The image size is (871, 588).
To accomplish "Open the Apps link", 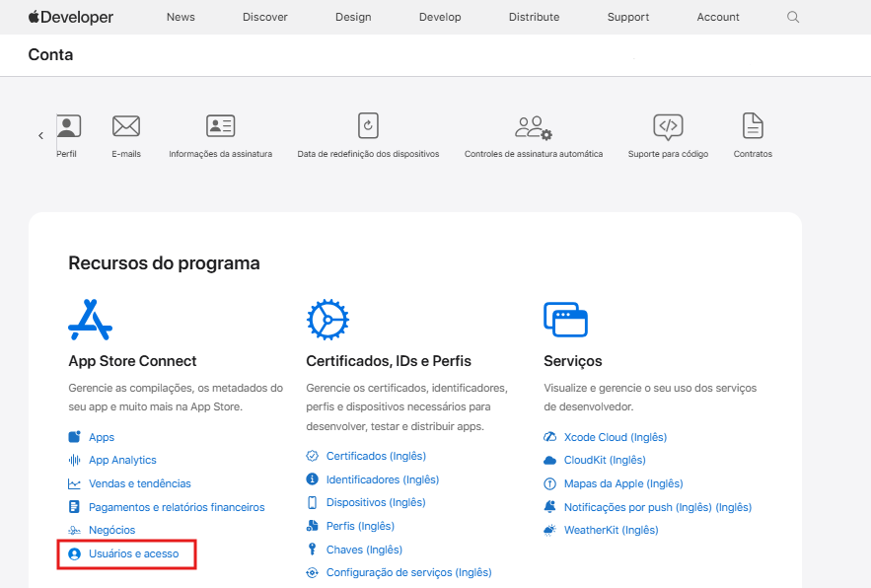I will tap(102, 437).
